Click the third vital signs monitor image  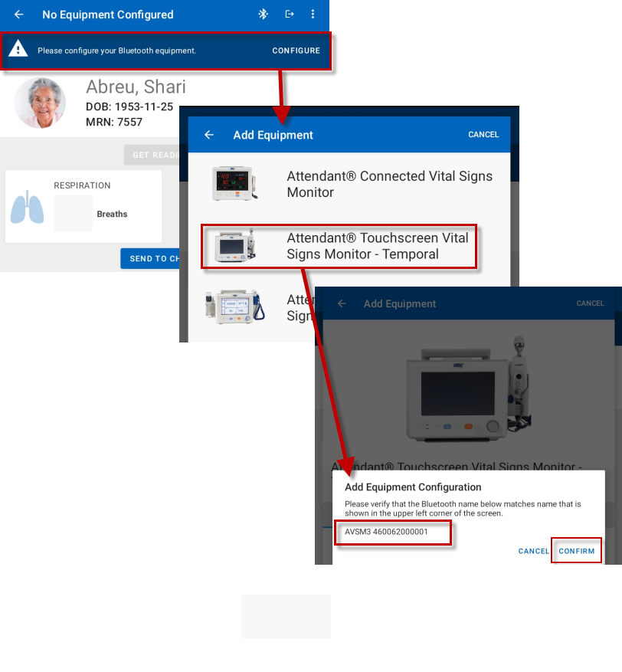coord(234,305)
